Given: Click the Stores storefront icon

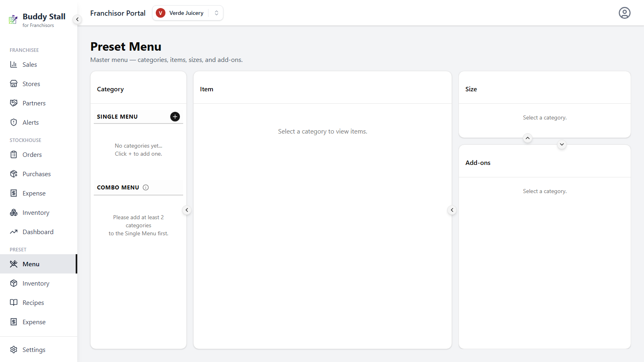Looking at the screenshot, I should [x=14, y=84].
